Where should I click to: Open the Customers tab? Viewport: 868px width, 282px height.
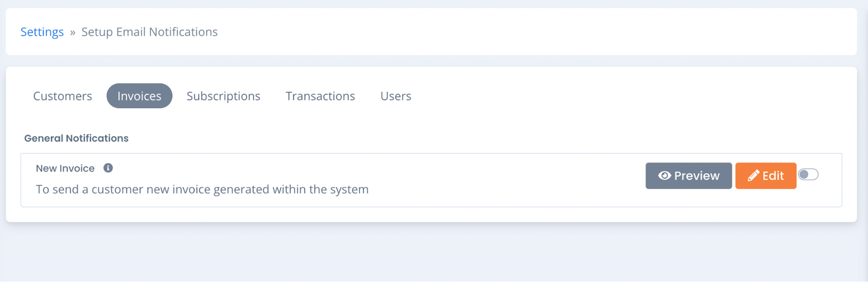(62, 96)
